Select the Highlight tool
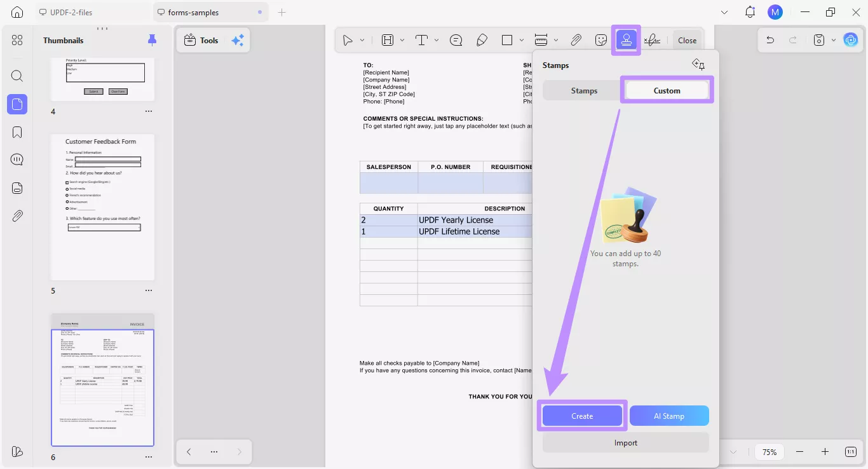 [x=388, y=40]
